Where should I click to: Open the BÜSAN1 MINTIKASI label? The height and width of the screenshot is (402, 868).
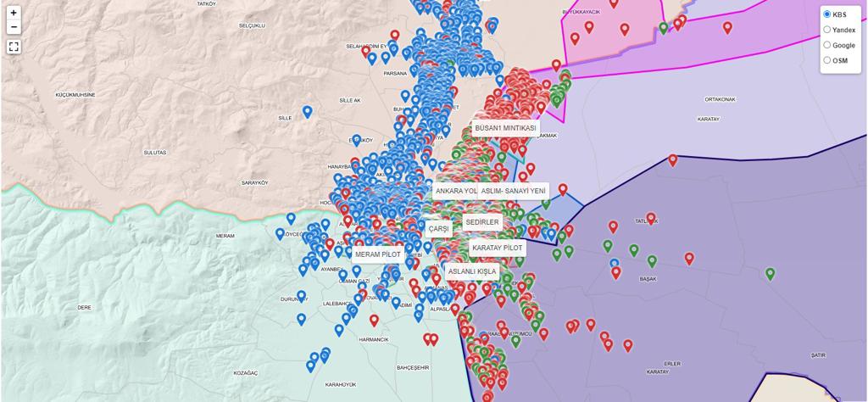505,128
